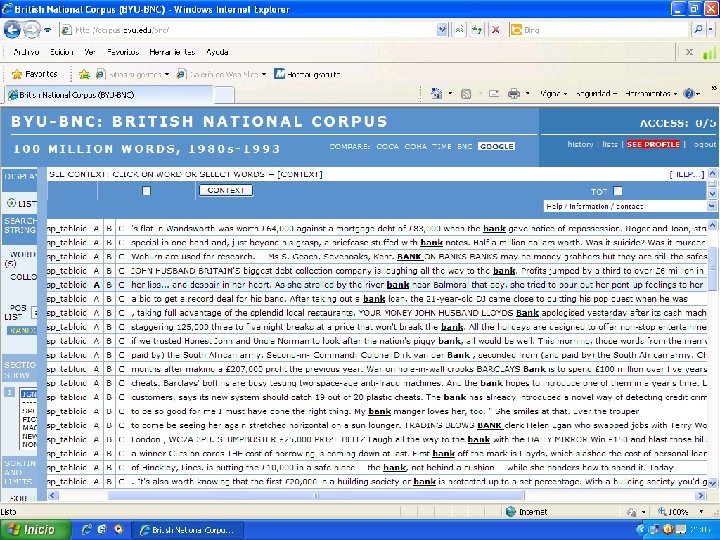Click the horizontal scrollbar thumb
Screen dimensions: 720x540
coord(316,495)
